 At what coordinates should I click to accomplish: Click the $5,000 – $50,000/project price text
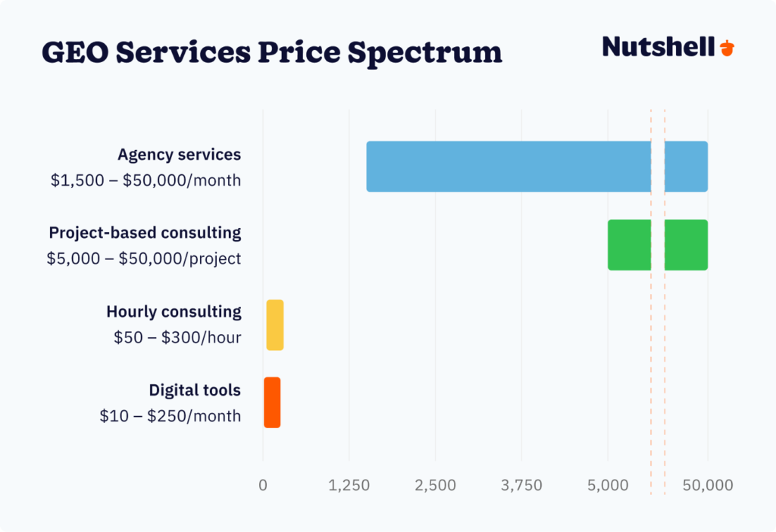pyautogui.click(x=143, y=258)
